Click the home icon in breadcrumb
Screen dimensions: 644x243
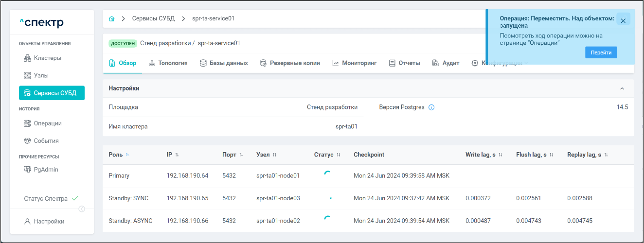112,19
